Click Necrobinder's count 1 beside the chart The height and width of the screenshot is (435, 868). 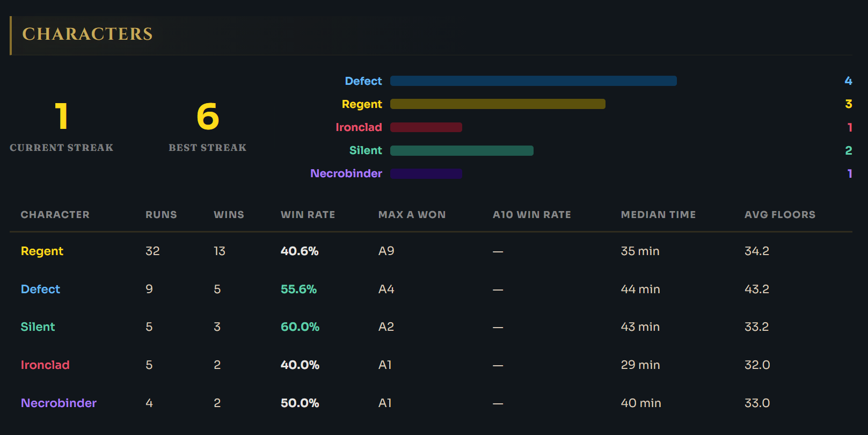850,173
